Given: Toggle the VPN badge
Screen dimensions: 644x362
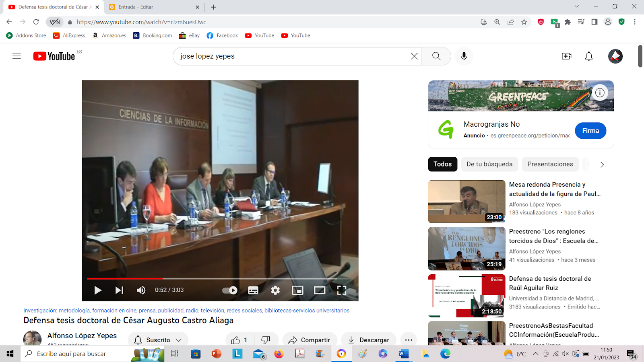Looking at the screenshot, I should 55,22.
